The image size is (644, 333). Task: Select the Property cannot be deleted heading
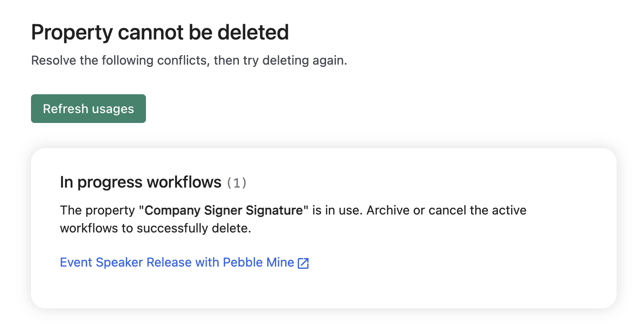[160, 33]
